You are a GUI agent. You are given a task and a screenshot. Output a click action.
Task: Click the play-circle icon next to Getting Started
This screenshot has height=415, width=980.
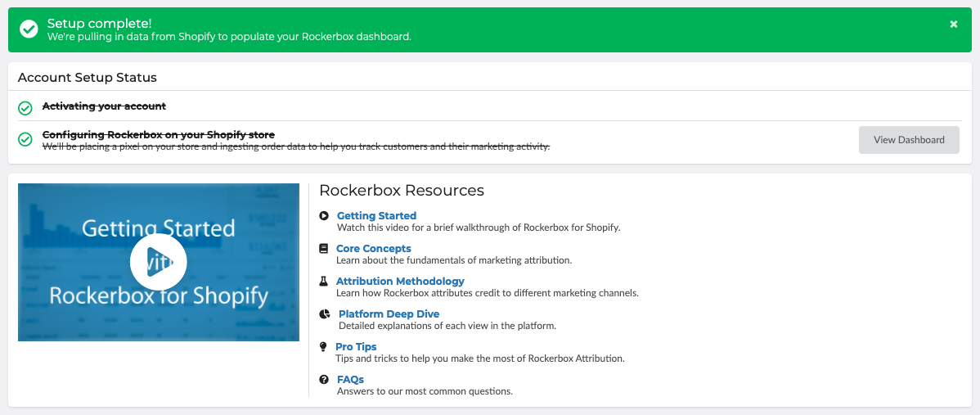pos(324,215)
